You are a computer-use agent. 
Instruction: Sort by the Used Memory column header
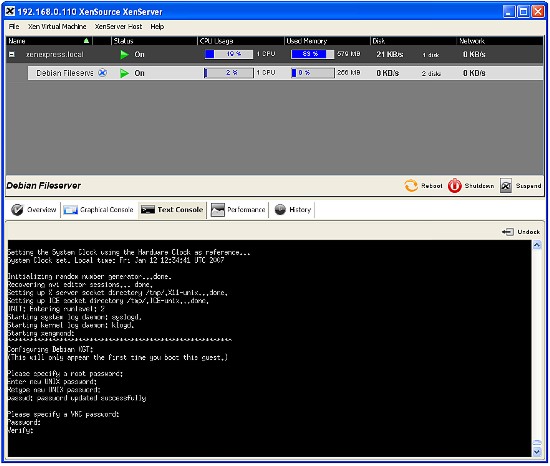(x=327, y=41)
